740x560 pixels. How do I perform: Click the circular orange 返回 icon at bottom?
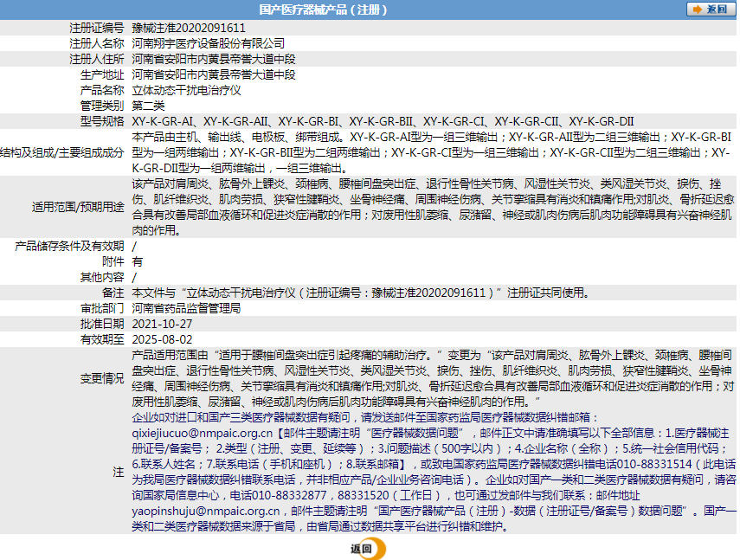coord(370,549)
